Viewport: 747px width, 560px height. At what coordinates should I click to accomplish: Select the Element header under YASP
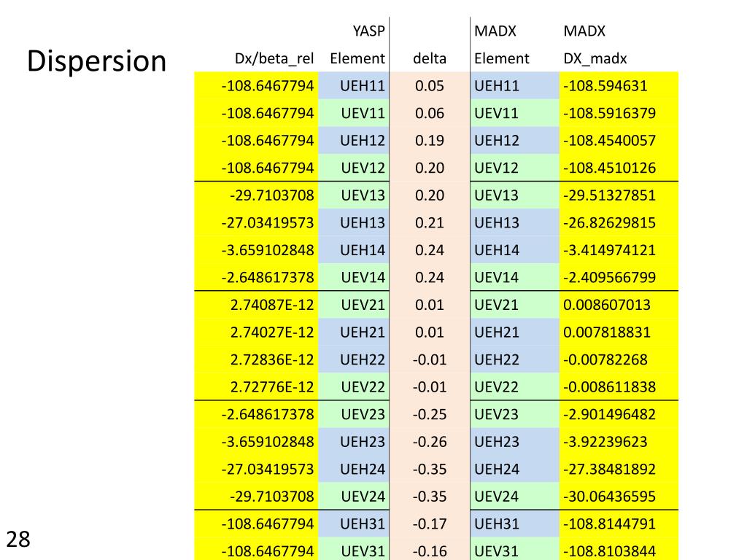point(357,58)
